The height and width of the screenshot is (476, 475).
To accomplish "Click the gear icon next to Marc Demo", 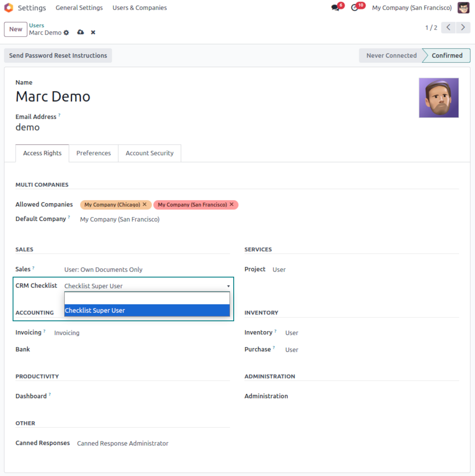I will point(66,32).
